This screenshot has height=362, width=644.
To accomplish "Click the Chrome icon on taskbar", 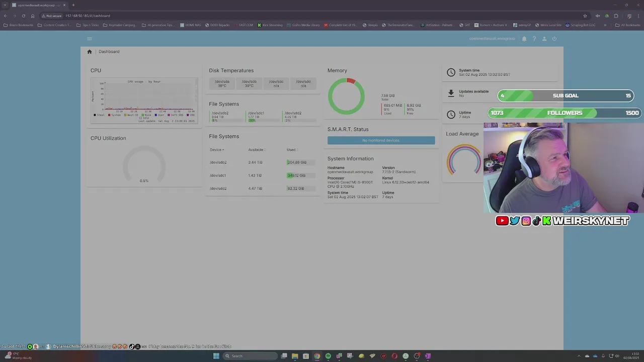I will point(317,356).
